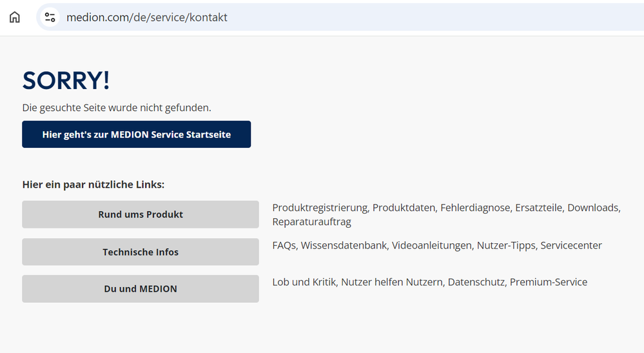Click the browser home icon

(15, 17)
